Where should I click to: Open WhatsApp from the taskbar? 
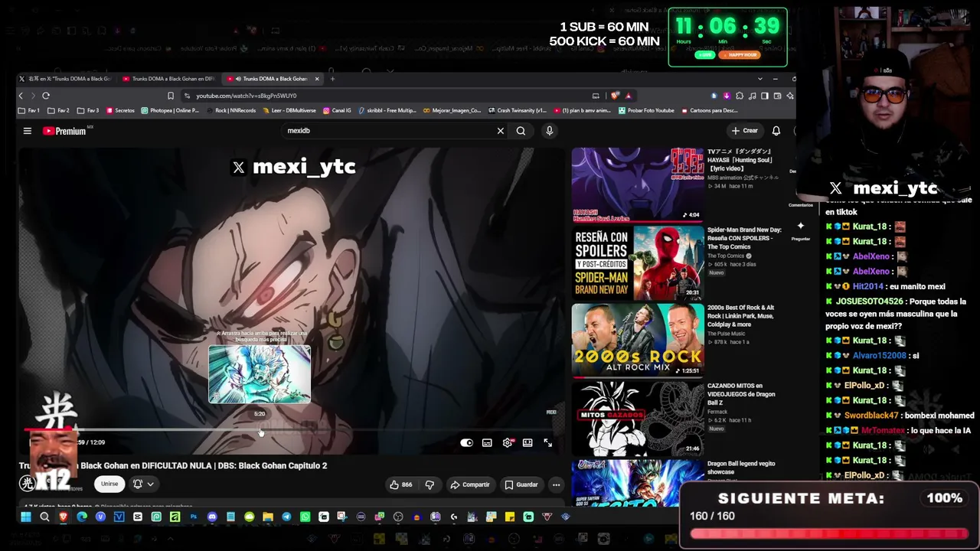click(x=305, y=517)
